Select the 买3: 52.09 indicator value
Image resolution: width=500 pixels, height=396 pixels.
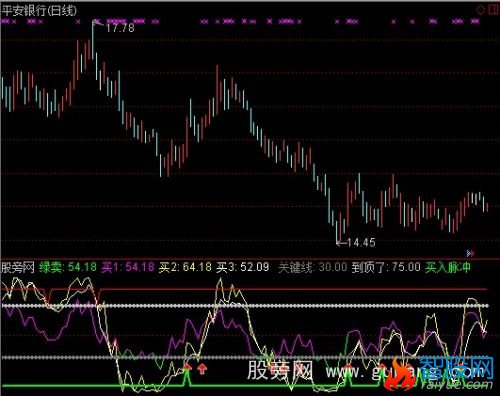click(x=243, y=267)
